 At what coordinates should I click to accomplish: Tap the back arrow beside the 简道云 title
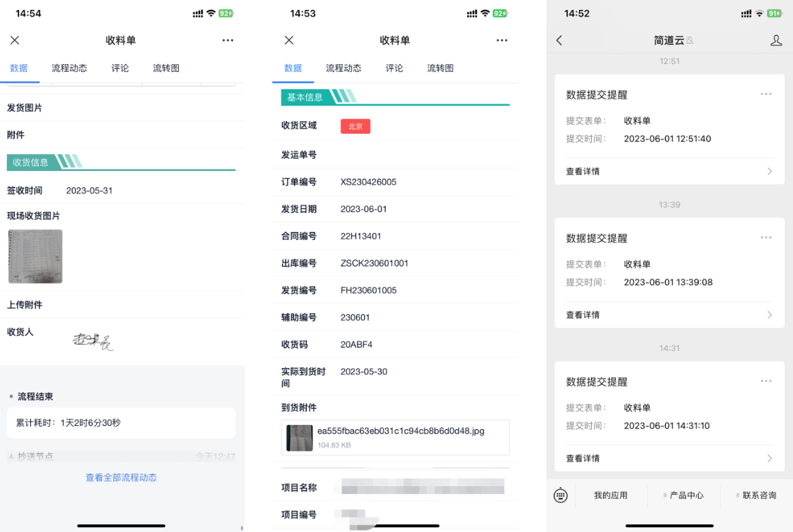point(559,41)
